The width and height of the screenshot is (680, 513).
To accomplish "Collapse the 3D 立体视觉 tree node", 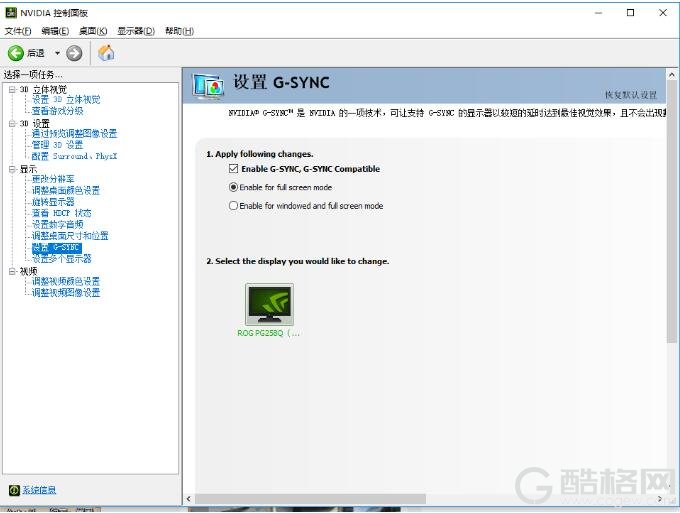I will (12, 89).
